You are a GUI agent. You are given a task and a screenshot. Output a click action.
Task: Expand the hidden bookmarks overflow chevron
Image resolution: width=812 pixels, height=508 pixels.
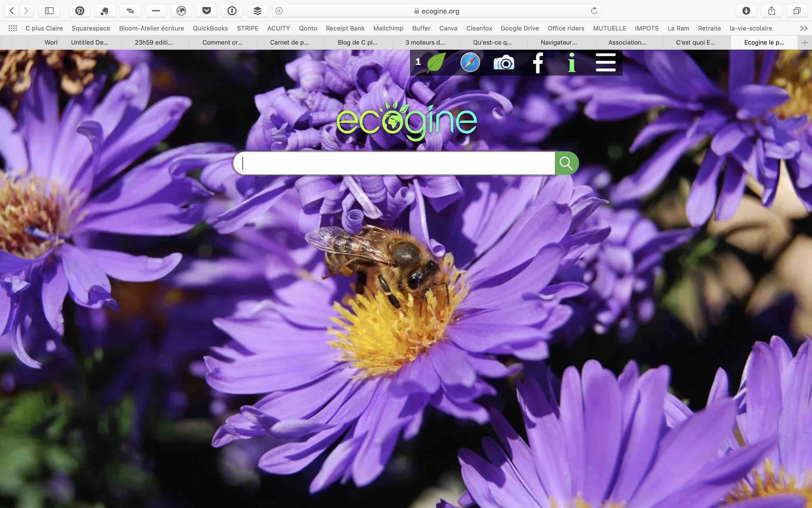(x=804, y=28)
